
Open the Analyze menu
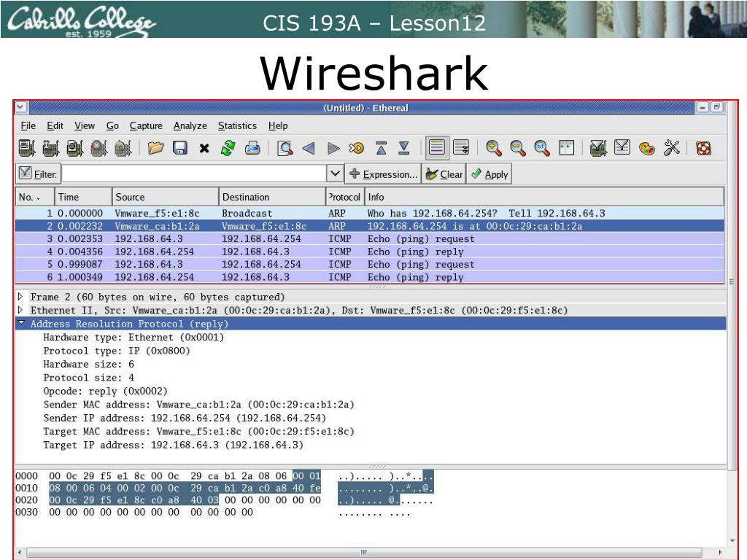(x=190, y=125)
